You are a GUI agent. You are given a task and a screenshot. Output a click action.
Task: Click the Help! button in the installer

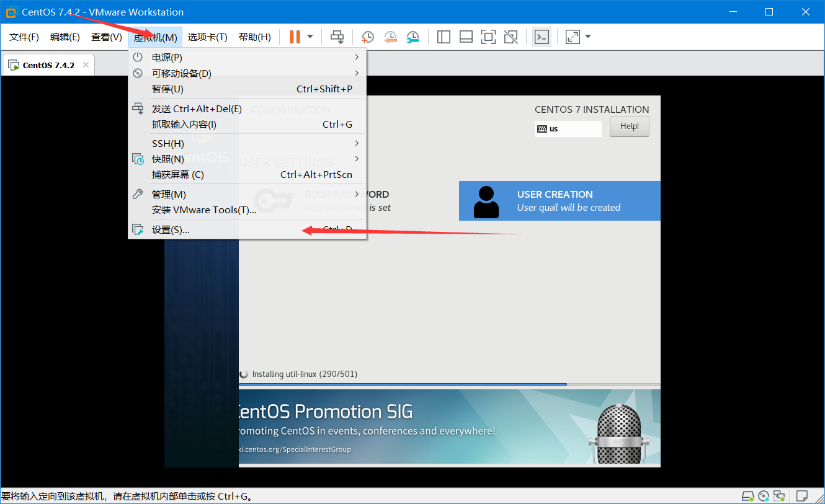629,126
